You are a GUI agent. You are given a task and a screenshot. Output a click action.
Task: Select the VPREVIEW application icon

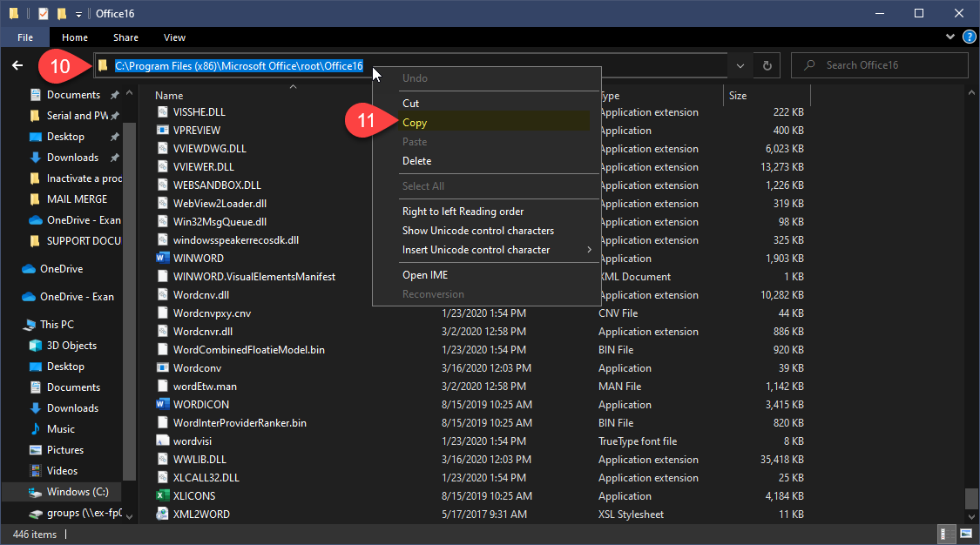pyautogui.click(x=163, y=130)
